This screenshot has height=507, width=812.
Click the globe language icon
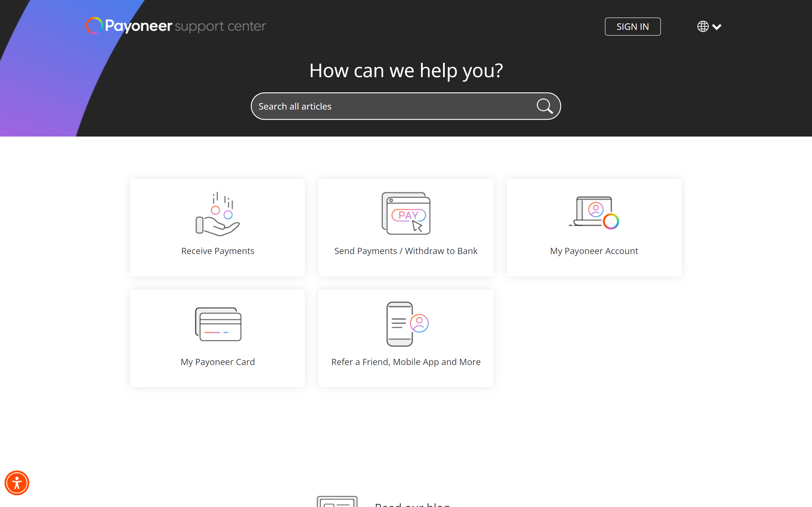[703, 26]
